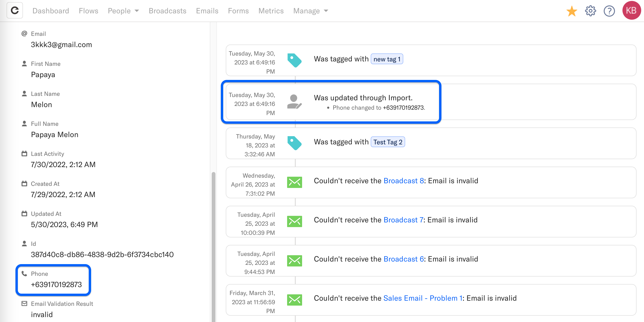Click the person icon next to Full Name
Viewport: 644px width, 322px height.
(24, 124)
